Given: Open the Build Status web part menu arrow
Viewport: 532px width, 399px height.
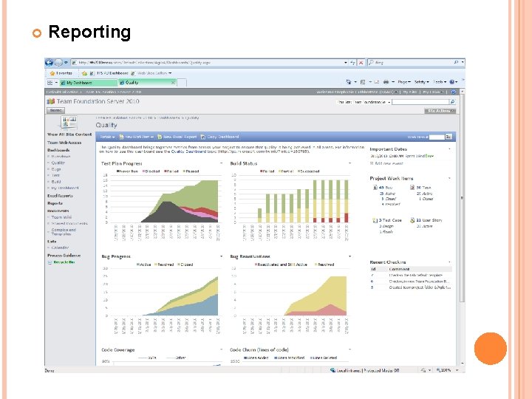Looking at the screenshot, I should (349, 163).
